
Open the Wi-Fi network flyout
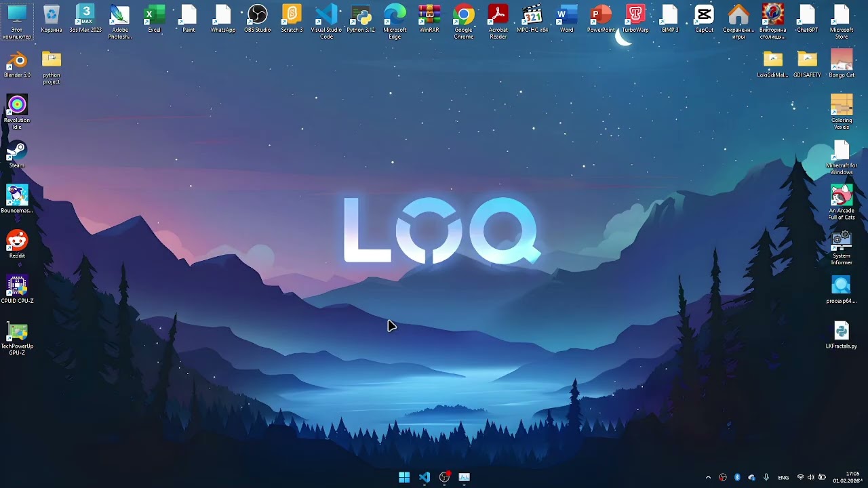[800, 478]
